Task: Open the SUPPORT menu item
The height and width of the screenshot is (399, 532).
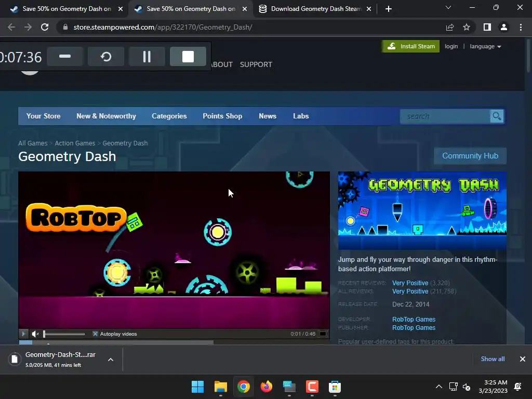Action: point(256,64)
